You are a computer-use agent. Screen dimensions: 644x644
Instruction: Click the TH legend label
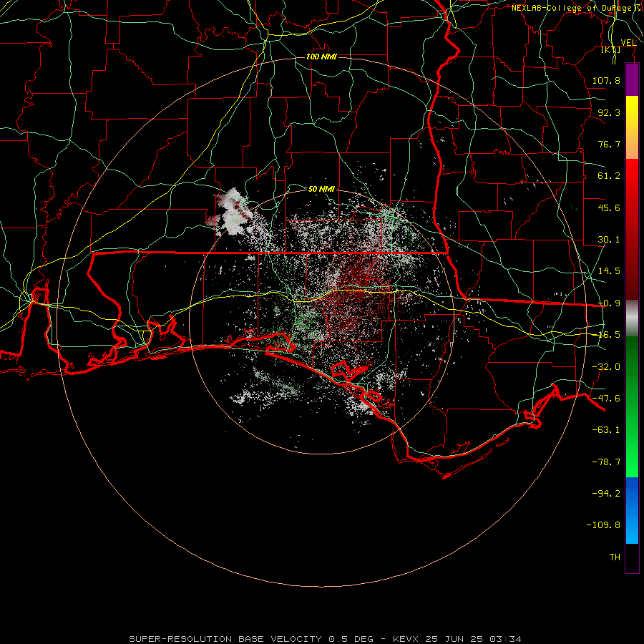click(x=615, y=557)
